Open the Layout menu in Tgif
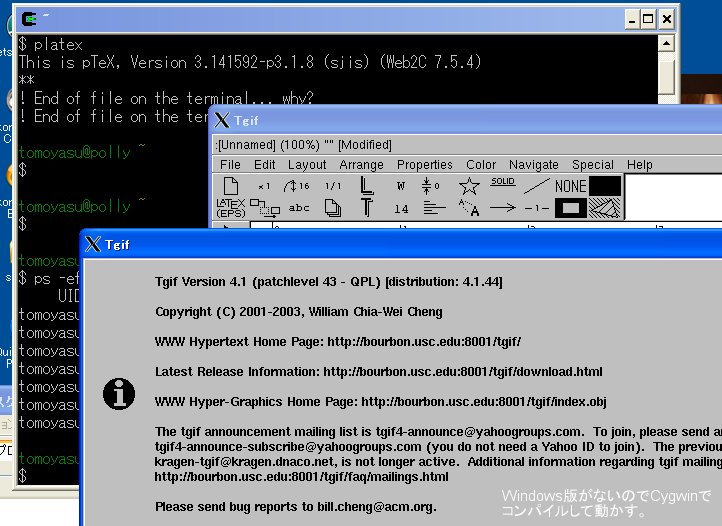 [x=307, y=164]
